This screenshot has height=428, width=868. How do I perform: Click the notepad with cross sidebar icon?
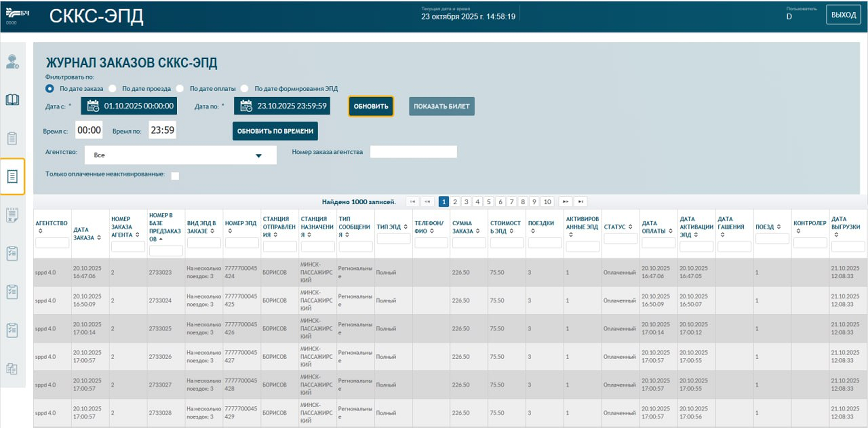click(12, 215)
